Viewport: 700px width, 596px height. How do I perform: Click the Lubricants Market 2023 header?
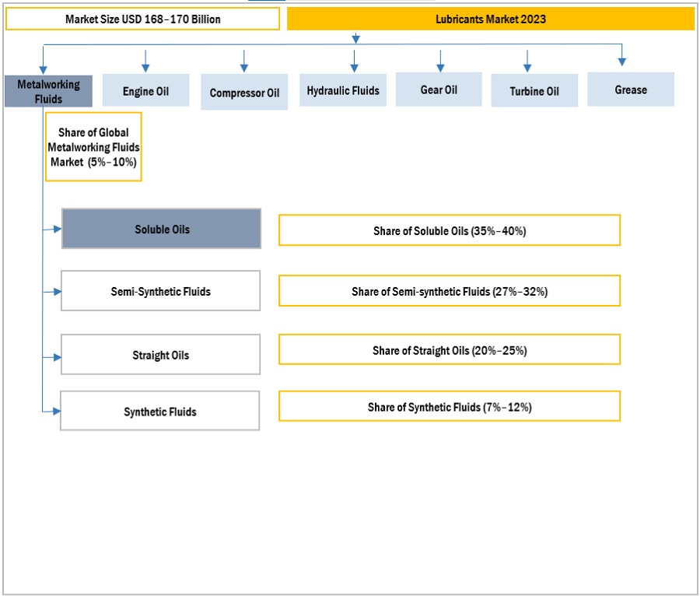[x=490, y=19]
